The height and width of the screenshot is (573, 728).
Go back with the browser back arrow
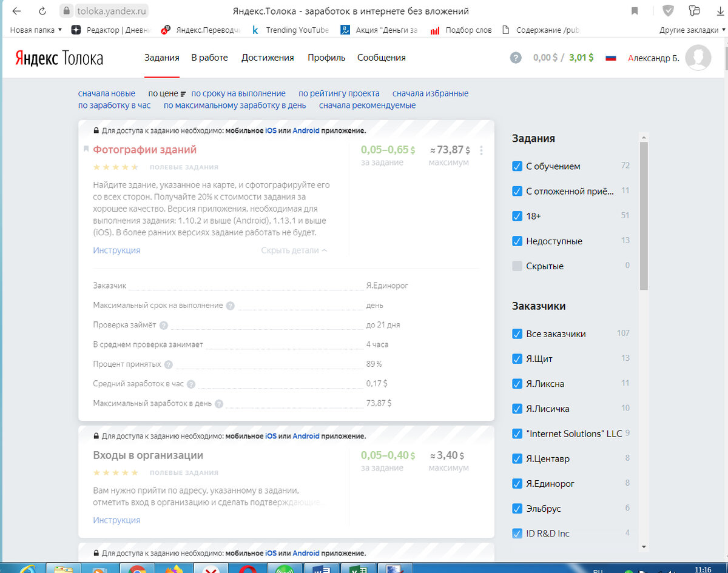click(16, 11)
